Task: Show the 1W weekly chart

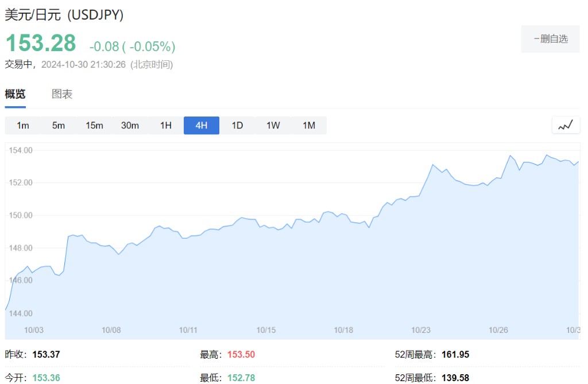Action: pos(273,126)
